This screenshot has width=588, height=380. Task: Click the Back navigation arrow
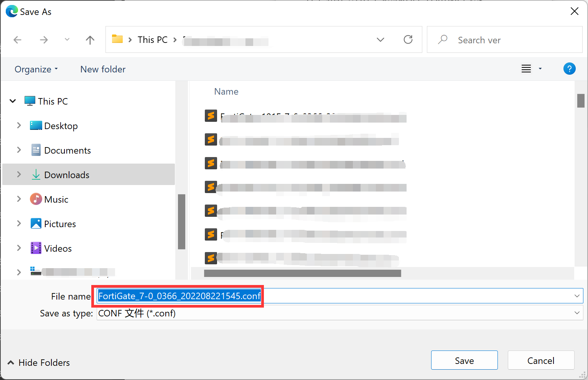point(18,40)
